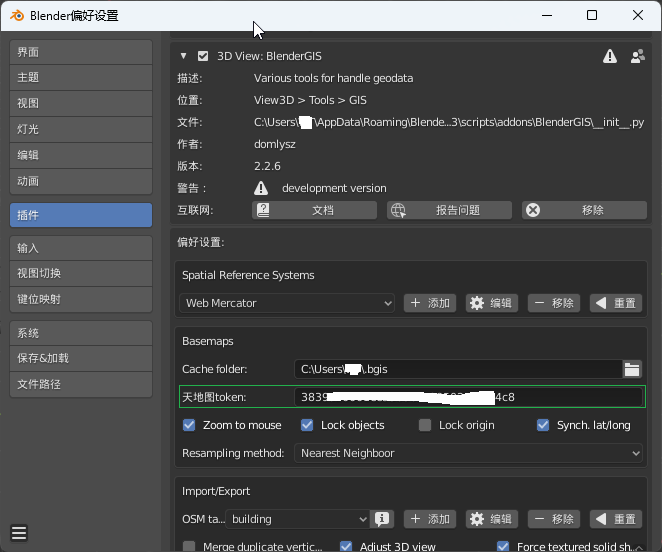Click the Blender logo in title bar

tap(17, 16)
